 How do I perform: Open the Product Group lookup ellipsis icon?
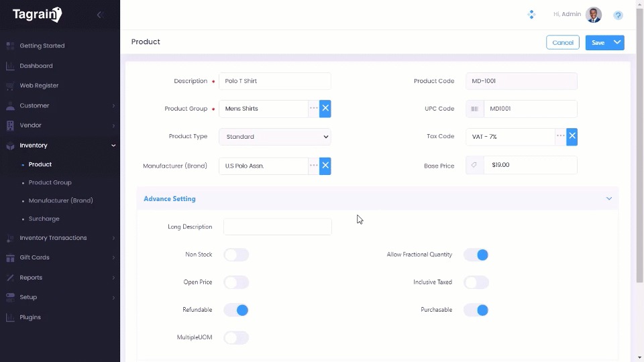313,109
